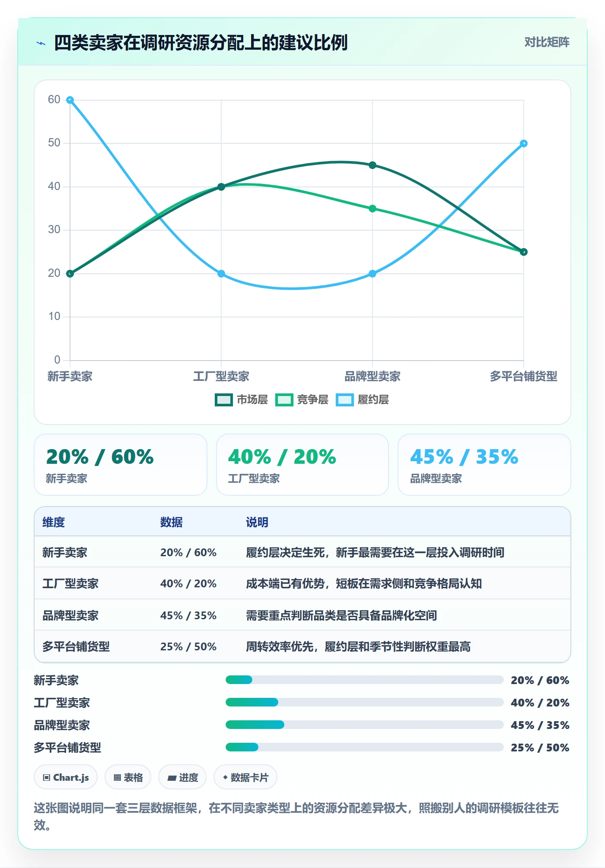The width and height of the screenshot is (605, 868).
Task: Click the chart title 四类卖家在调研资源分配上的建议比例
Action: pos(201,43)
